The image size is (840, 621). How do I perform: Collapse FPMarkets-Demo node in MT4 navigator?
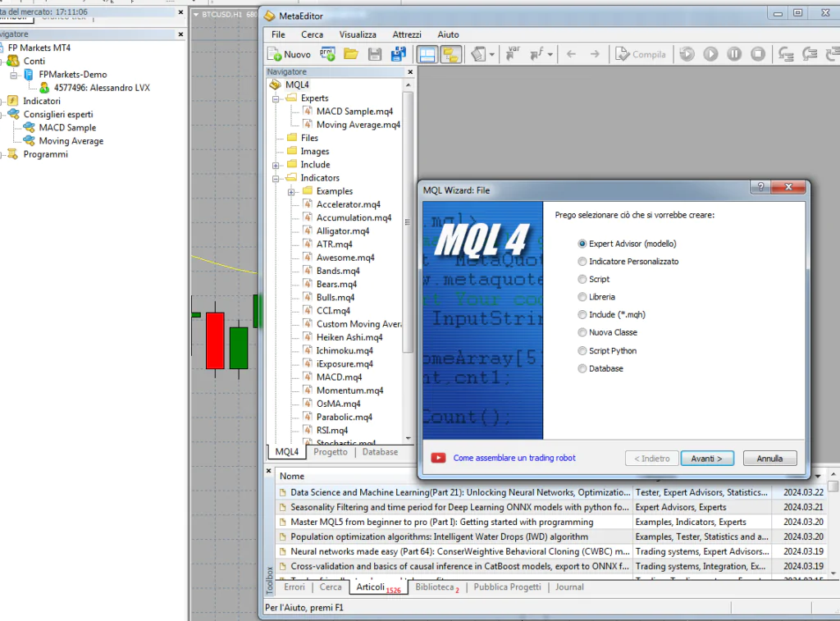click(14, 75)
